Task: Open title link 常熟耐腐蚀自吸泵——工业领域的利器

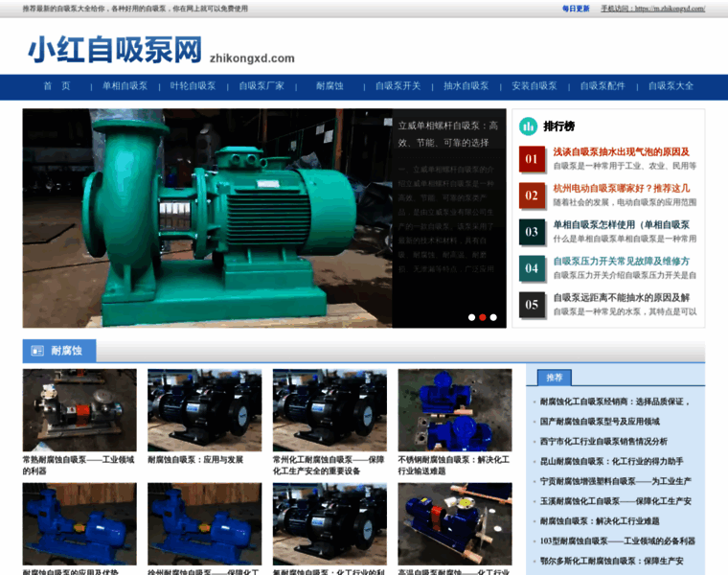Action: (x=79, y=466)
